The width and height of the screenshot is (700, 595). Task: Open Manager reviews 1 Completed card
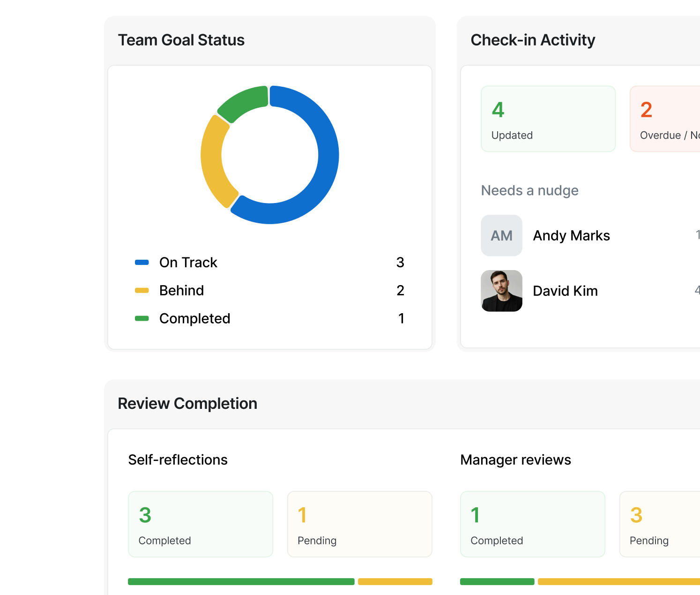point(533,524)
